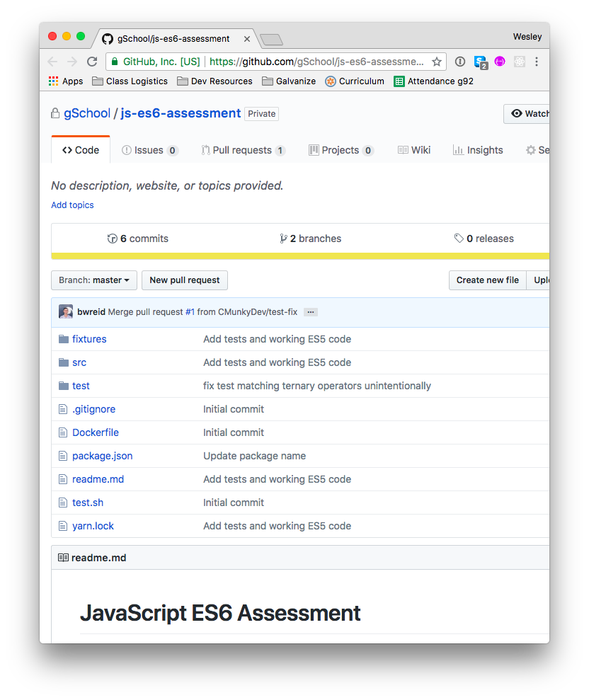Image resolution: width=589 pixels, height=700 pixels.
Task: Open the test.sh file
Action: coord(88,503)
